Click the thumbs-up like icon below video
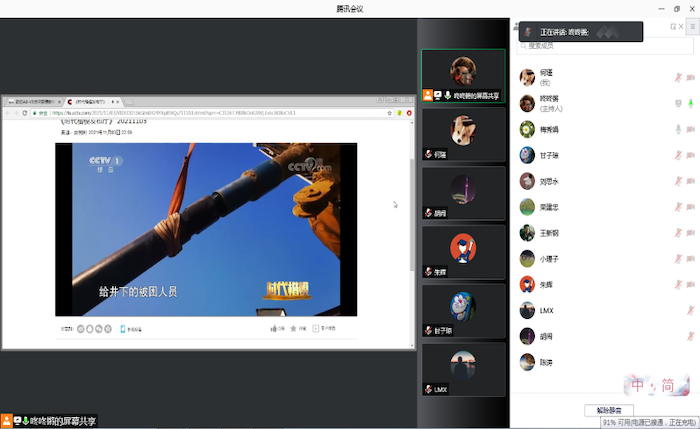Image resolution: width=700 pixels, height=429 pixels. pyautogui.click(x=274, y=329)
